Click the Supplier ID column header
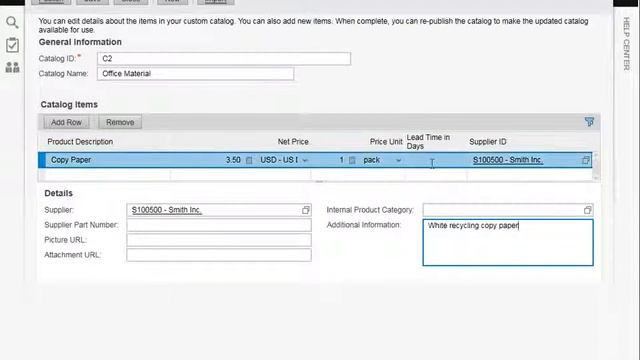640x360 pixels. [x=488, y=142]
